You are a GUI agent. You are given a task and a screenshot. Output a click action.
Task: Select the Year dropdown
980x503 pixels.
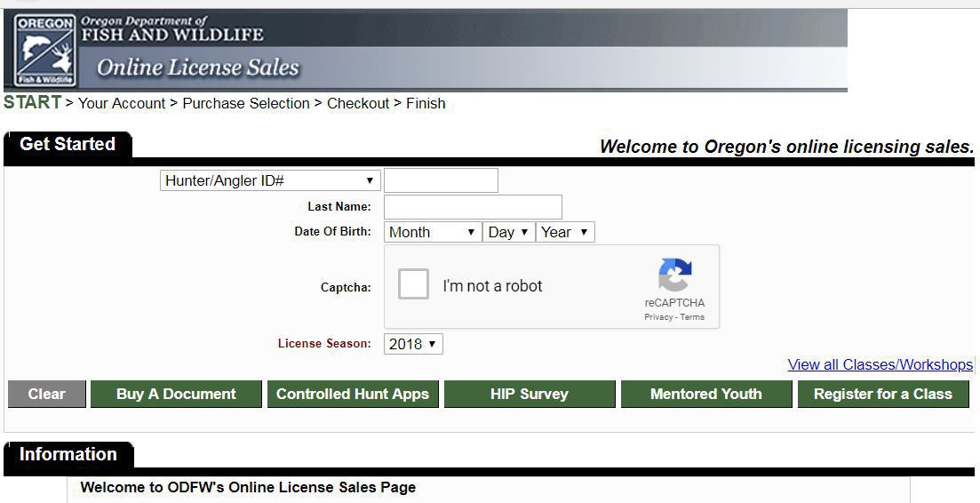click(565, 232)
